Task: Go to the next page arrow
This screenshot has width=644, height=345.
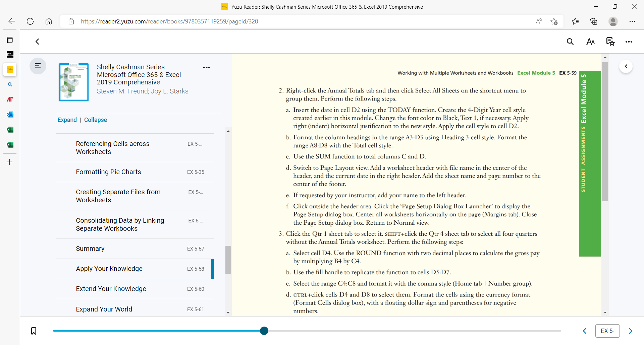Action: coord(631,331)
